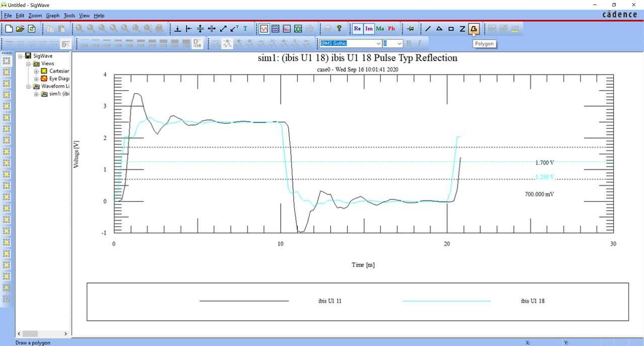Select the Polygon drawing tool

coord(473,29)
